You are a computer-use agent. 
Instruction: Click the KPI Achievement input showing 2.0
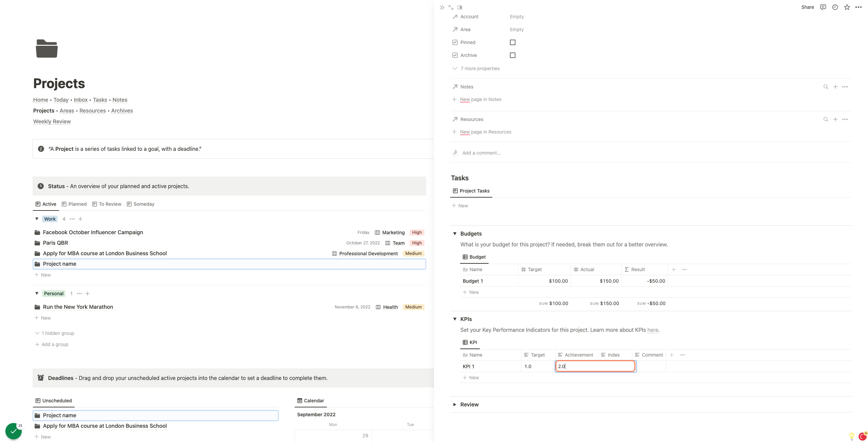pos(595,366)
